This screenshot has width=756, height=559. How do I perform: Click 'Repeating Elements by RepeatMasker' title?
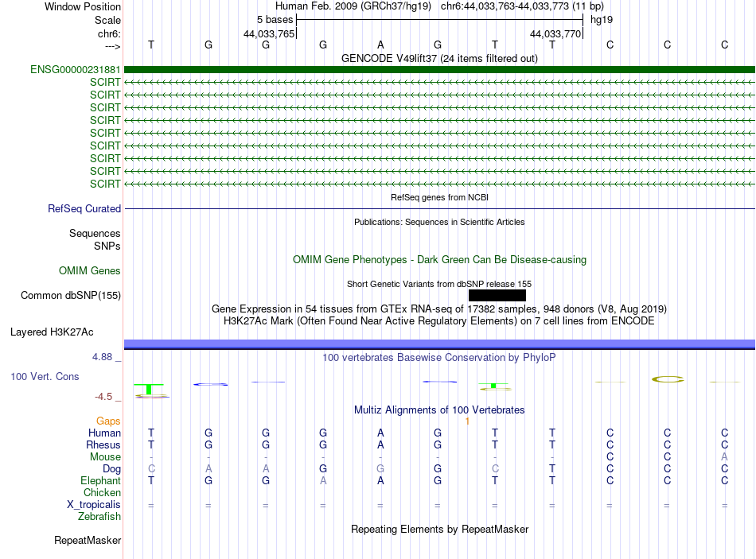pos(439,529)
